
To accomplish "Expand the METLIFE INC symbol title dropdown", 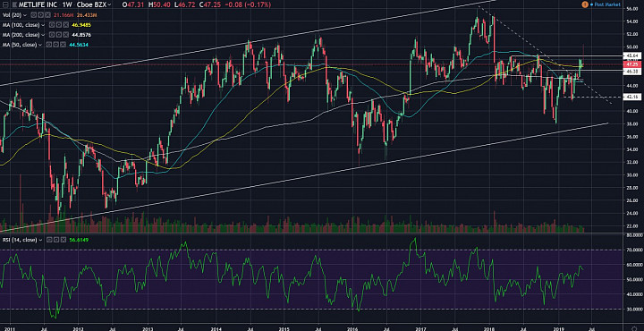I will pyautogui.click(x=109, y=4).
